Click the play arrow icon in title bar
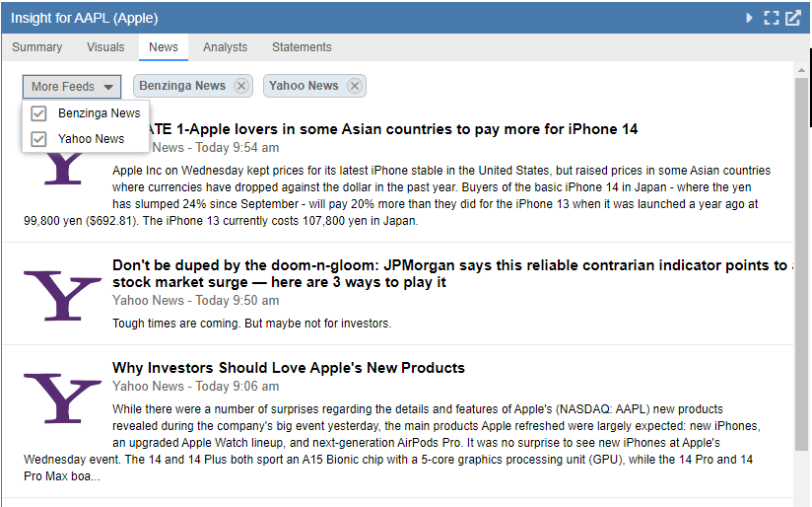The height and width of the screenshot is (507, 812). (749, 18)
